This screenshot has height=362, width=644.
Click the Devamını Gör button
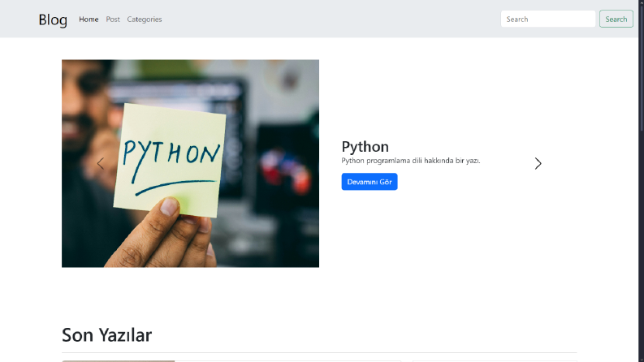370,182
